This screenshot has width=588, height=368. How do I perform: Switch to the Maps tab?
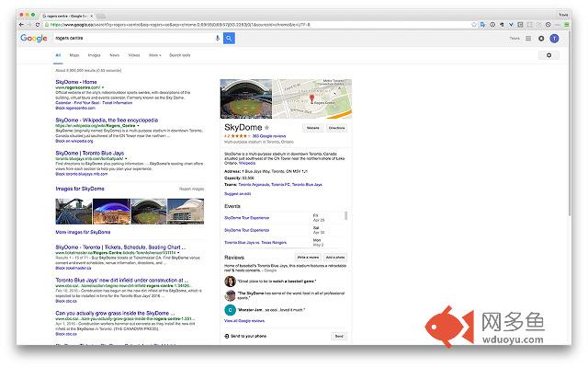pyautogui.click(x=74, y=55)
